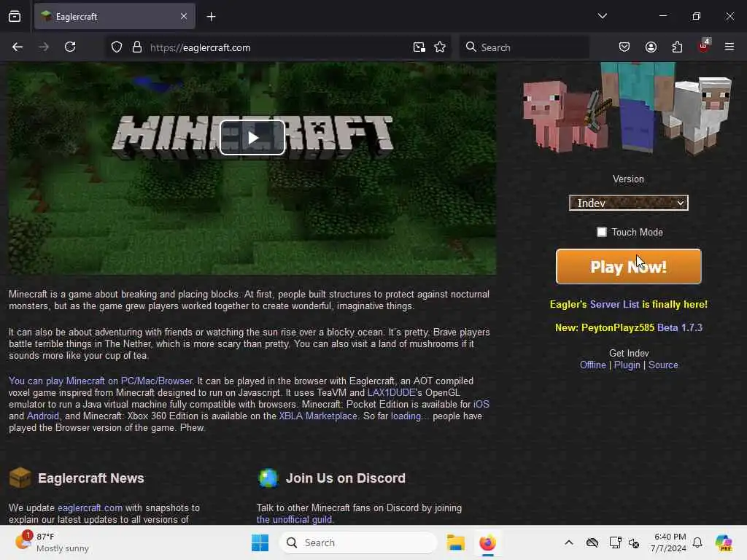Show hidden system tray icons

click(569, 542)
